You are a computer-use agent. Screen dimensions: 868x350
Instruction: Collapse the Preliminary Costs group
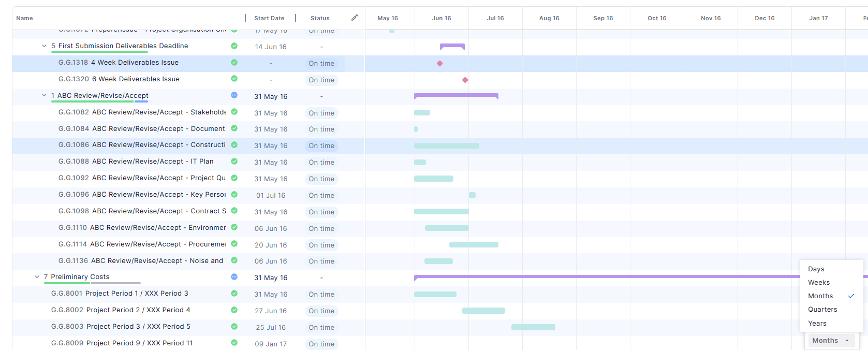tap(37, 277)
